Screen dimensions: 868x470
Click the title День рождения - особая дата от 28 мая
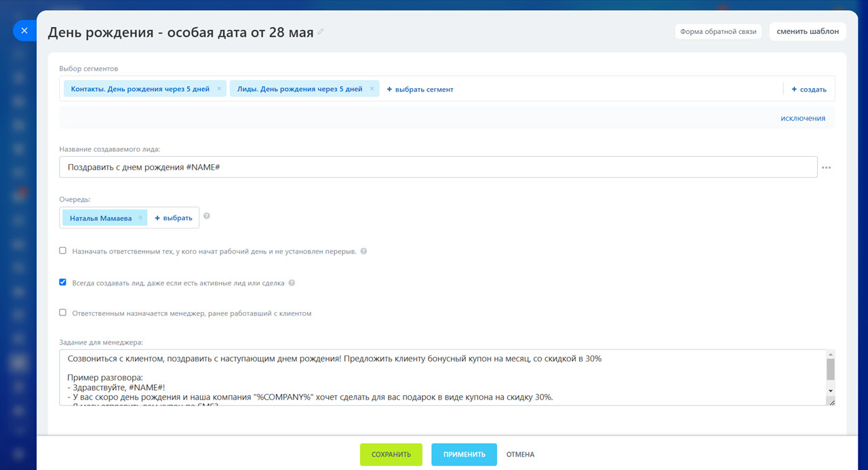coord(180,31)
